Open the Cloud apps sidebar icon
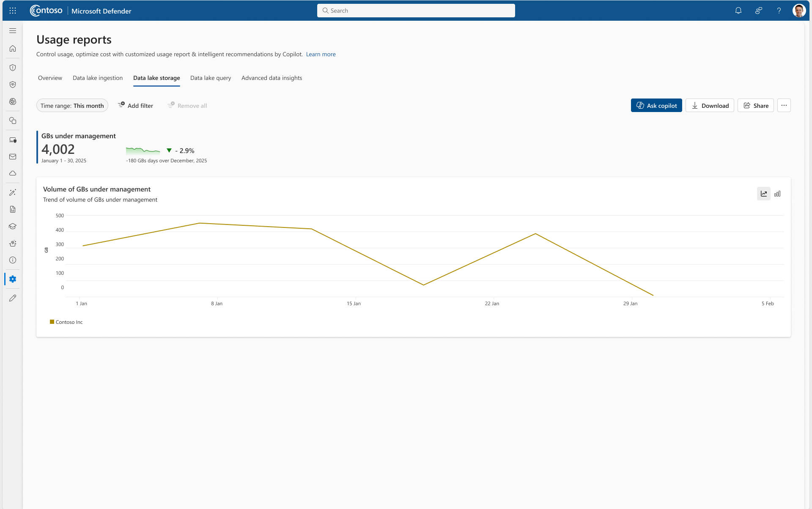This screenshot has width=812, height=509. (x=13, y=173)
